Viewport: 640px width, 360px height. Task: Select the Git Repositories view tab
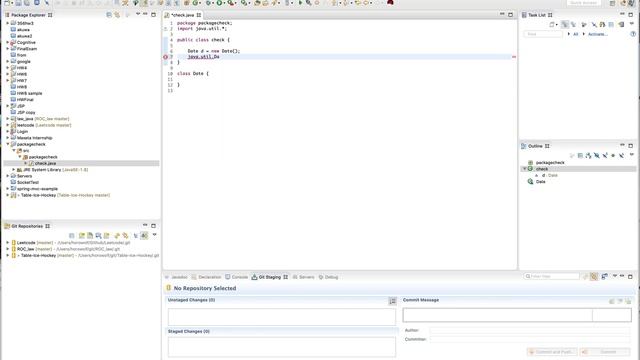click(27, 226)
